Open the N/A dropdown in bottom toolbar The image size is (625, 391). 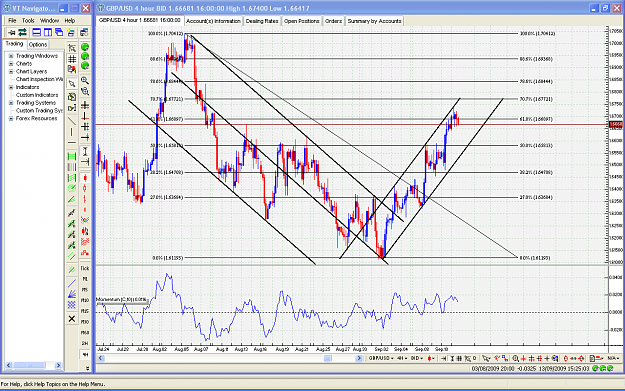point(613,358)
